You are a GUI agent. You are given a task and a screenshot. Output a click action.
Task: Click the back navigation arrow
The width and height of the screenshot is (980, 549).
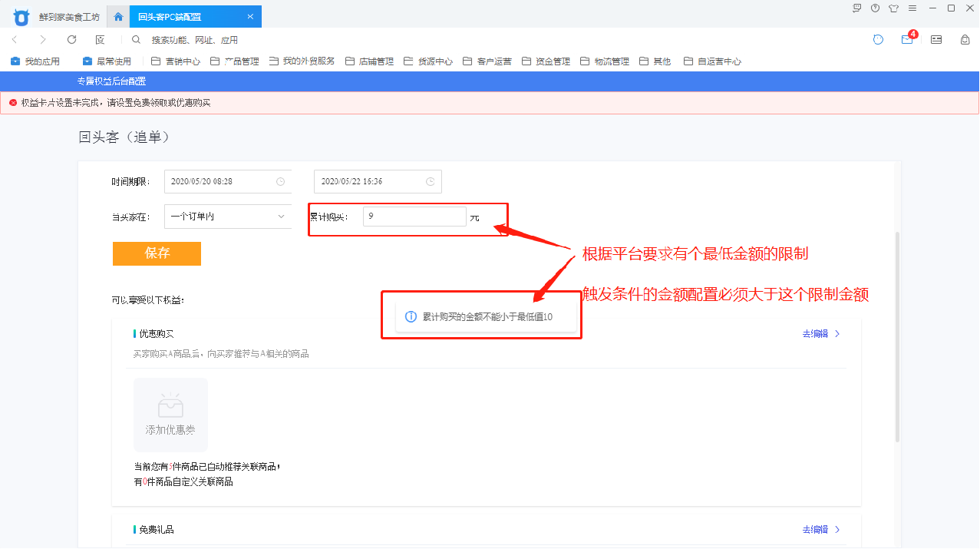pos(15,40)
